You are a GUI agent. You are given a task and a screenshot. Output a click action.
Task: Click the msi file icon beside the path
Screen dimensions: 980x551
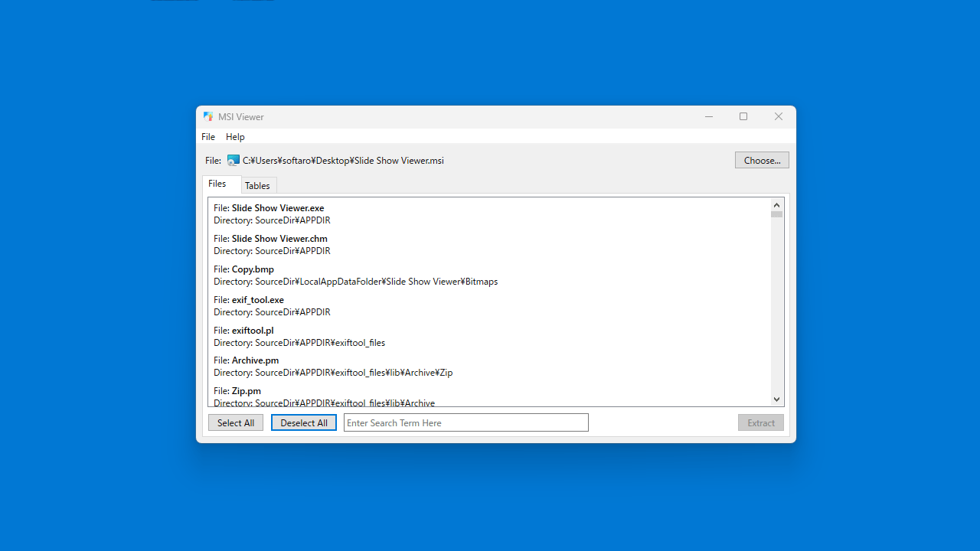234,161
